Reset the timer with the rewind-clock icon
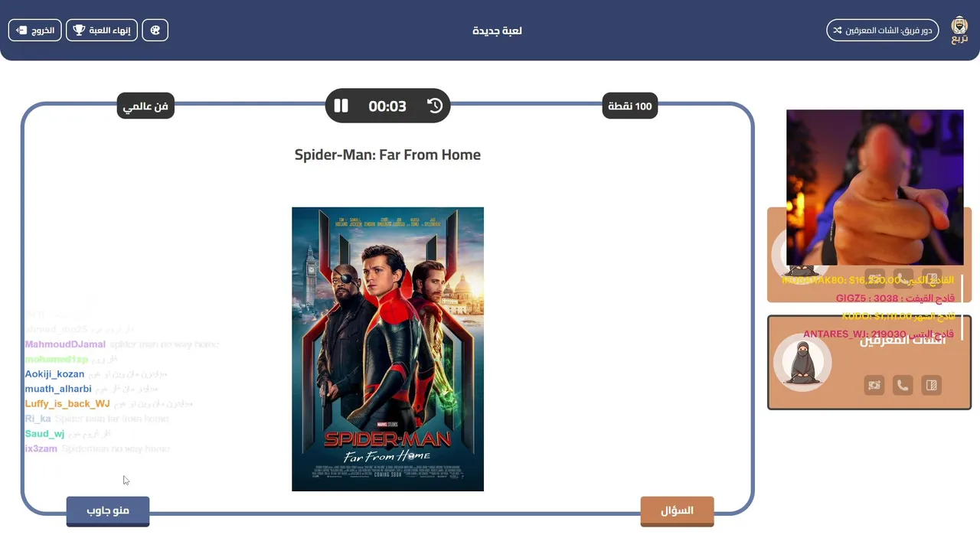This screenshot has width=980, height=551. pyautogui.click(x=435, y=106)
